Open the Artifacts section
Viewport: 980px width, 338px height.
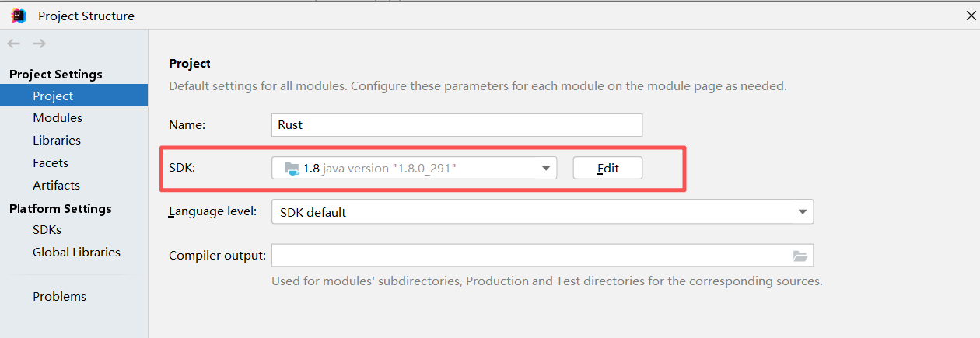pyautogui.click(x=56, y=186)
